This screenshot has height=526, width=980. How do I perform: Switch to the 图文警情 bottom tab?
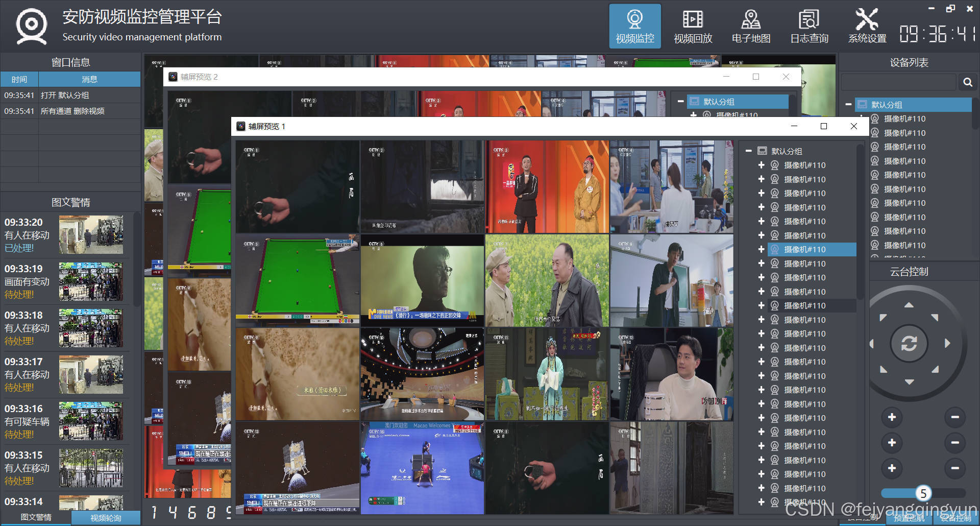[36, 517]
